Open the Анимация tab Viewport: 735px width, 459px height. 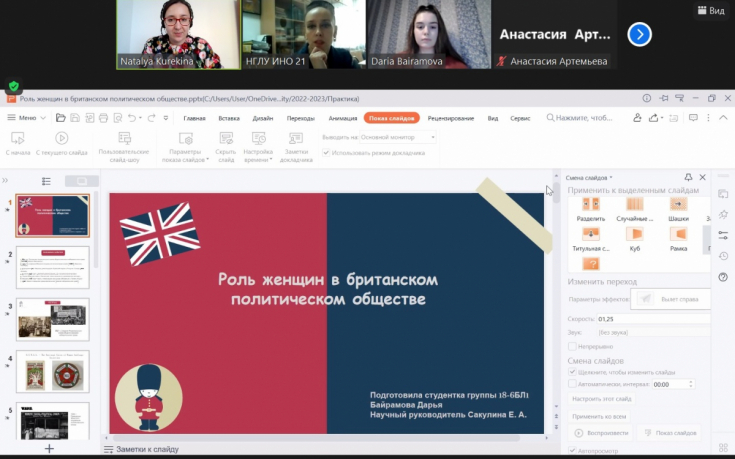(x=343, y=118)
